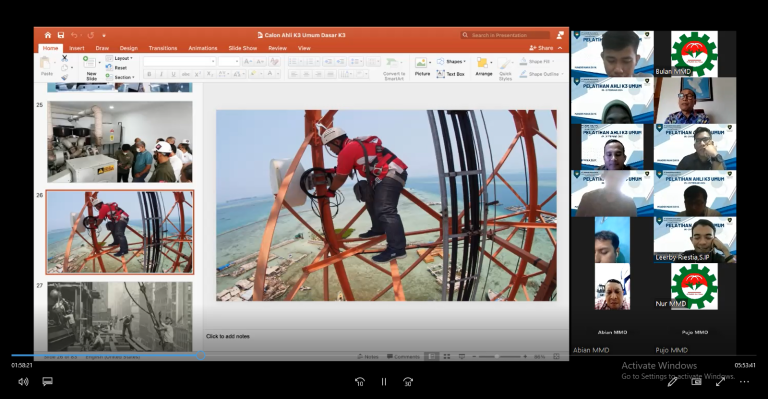Click the Superscript icon
The width and height of the screenshot is (768, 399).
(197, 74)
